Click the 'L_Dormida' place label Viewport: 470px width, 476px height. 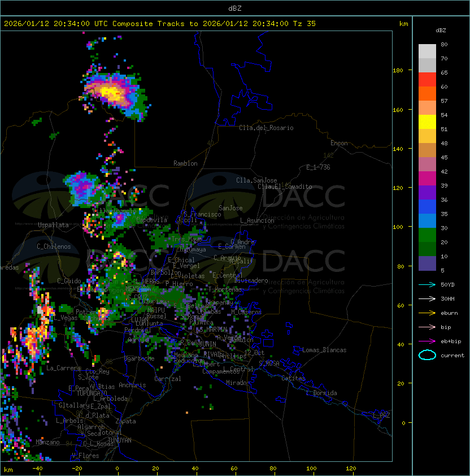(x=321, y=393)
